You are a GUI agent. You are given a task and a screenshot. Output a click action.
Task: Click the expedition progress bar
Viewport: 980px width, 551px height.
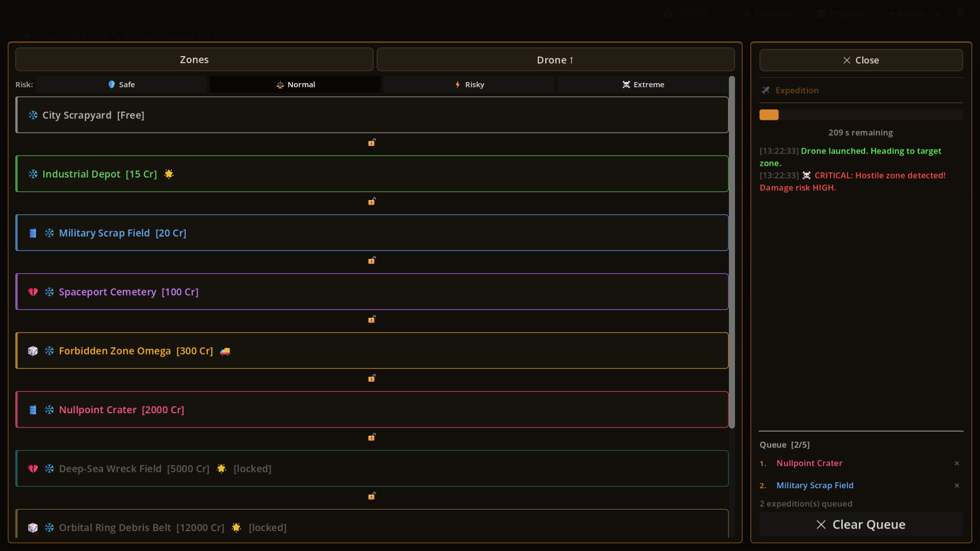pos(861,115)
